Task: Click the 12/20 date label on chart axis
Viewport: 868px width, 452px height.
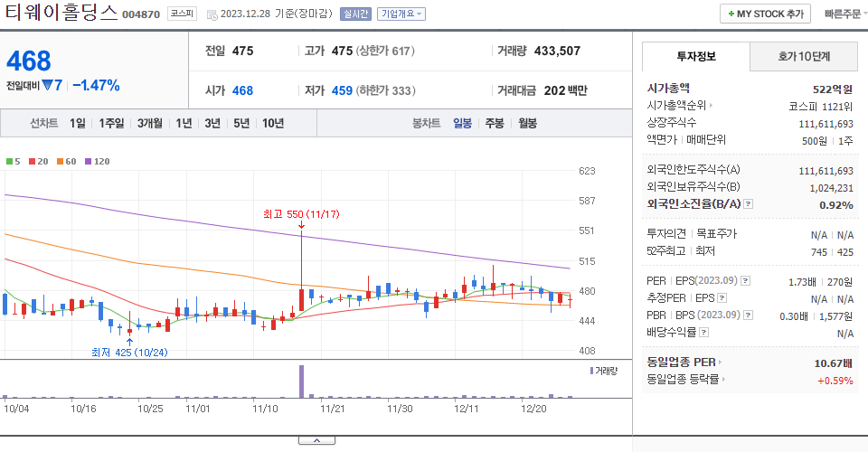Action: click(533, 409)
